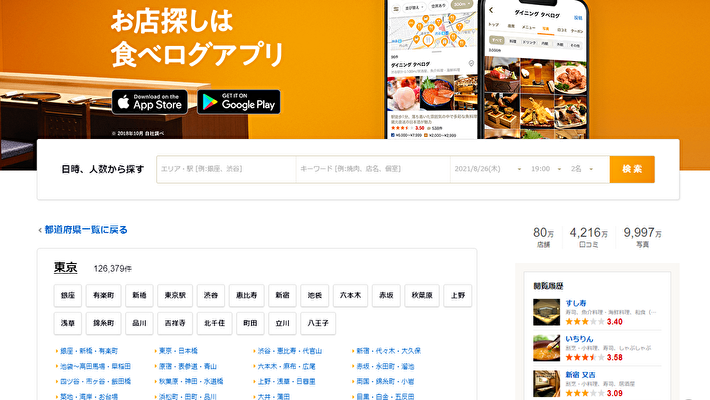Open the 秋葉原・神田・水道橋 area link
710x400 pixels.
(x=191, y=382)
